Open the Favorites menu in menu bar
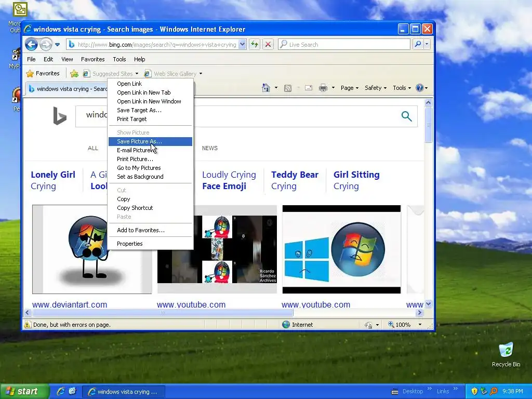 (x=92, y=59)
